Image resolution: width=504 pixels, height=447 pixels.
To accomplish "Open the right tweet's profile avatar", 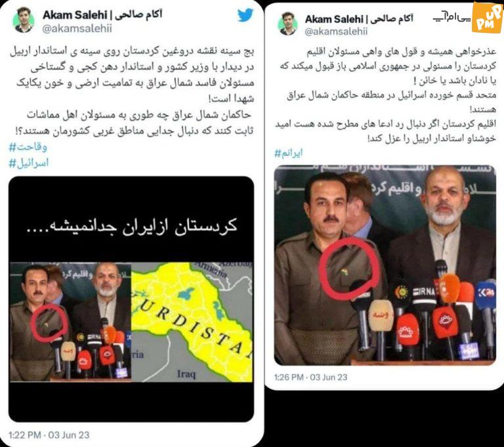I will [x=287, y=24].
